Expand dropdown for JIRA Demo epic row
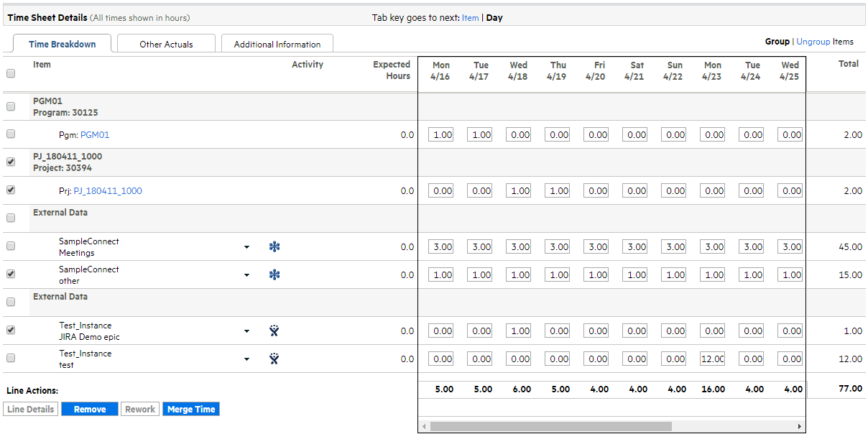The height and width of the screenshot is (434, 868). point(246,331)
